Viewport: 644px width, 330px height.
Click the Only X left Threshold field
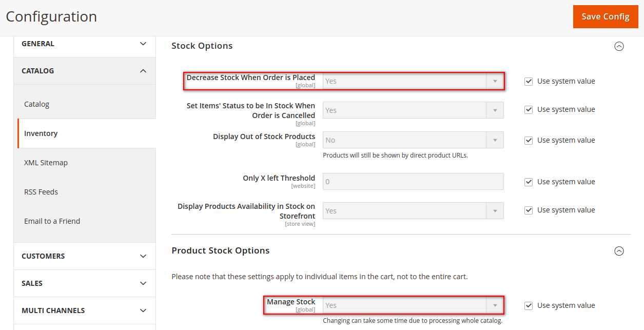[413, 182]
